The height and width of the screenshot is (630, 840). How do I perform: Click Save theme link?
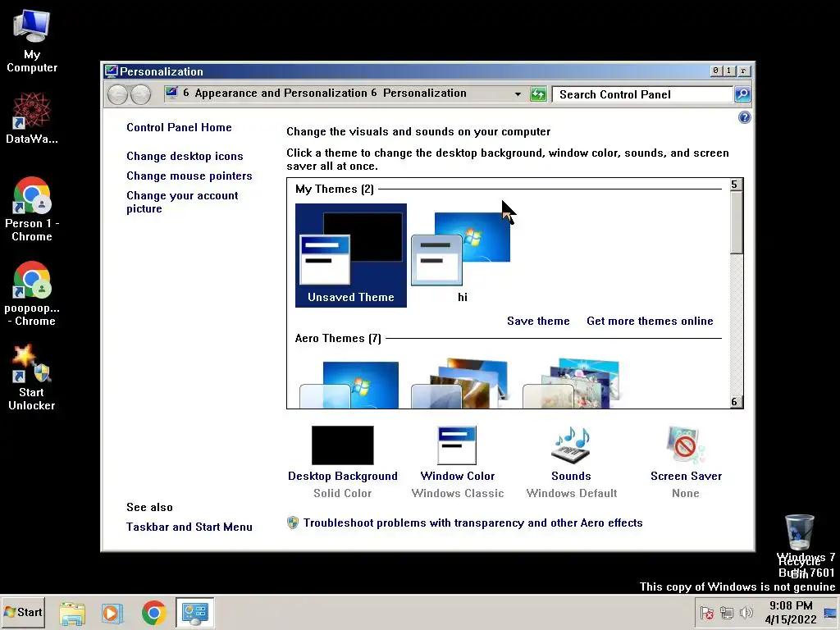click(538, 322)
